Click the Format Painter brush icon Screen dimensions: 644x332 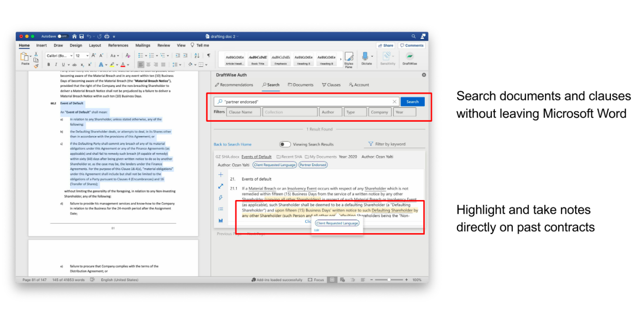point(36,66)
